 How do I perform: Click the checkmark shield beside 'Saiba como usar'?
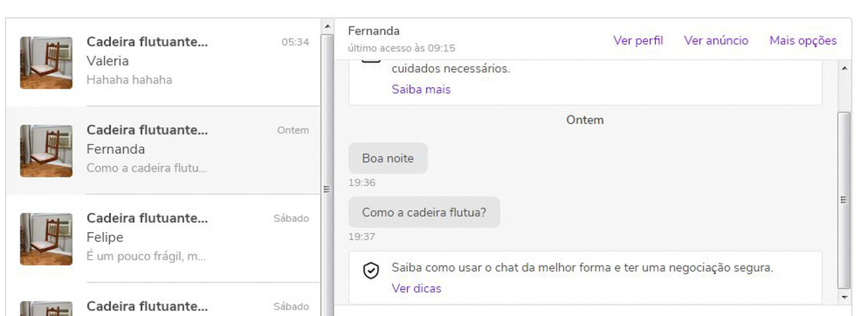point(372,270)
